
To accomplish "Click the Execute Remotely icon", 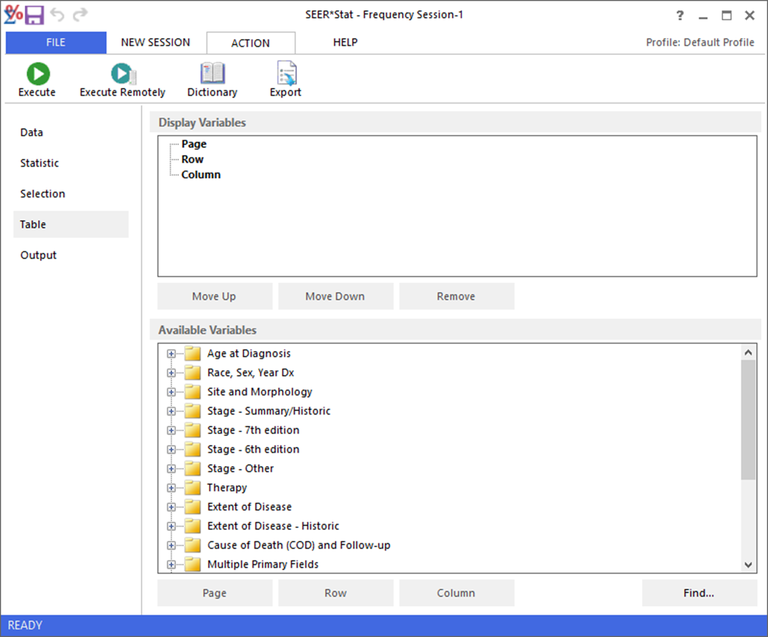I will tap(122, 73).
